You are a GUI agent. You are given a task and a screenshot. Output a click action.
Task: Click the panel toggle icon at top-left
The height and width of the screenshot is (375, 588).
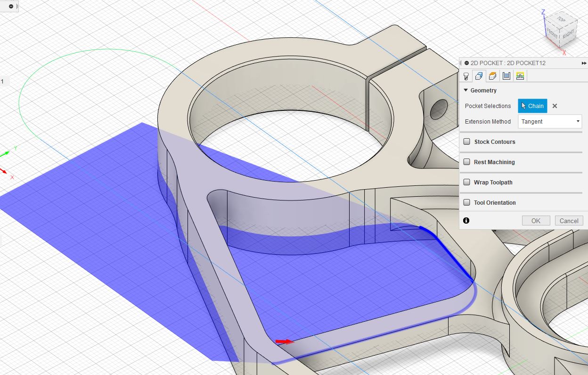[x=10, y=7]
